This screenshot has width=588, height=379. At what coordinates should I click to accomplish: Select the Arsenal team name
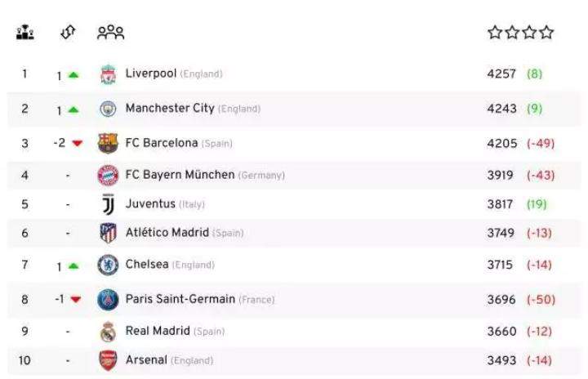click(146, 359)
